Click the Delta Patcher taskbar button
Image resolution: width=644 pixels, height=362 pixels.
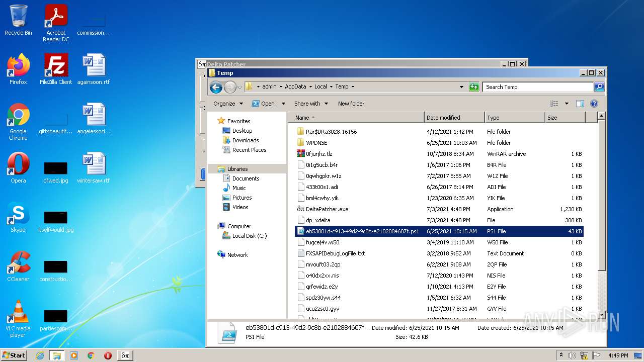[125, 355]
